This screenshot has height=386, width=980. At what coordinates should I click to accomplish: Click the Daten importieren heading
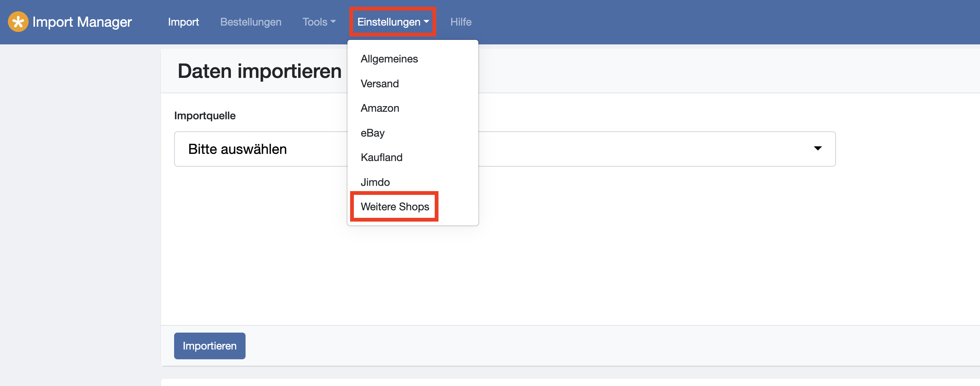tap(259, 71)
